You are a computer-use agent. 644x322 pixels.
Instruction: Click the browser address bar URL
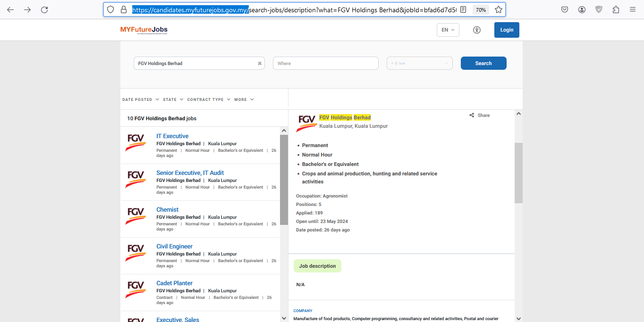pyautogui.click(x=294, y=9)
